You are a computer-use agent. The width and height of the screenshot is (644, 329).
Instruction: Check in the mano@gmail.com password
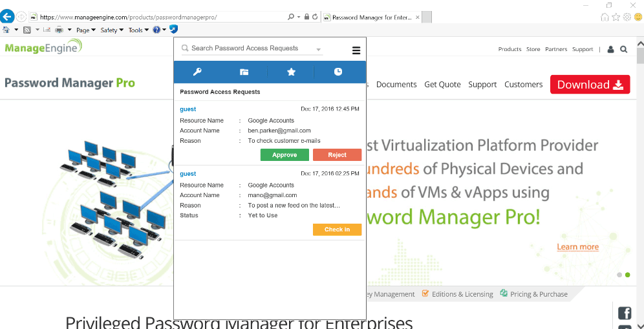[338, 229]
